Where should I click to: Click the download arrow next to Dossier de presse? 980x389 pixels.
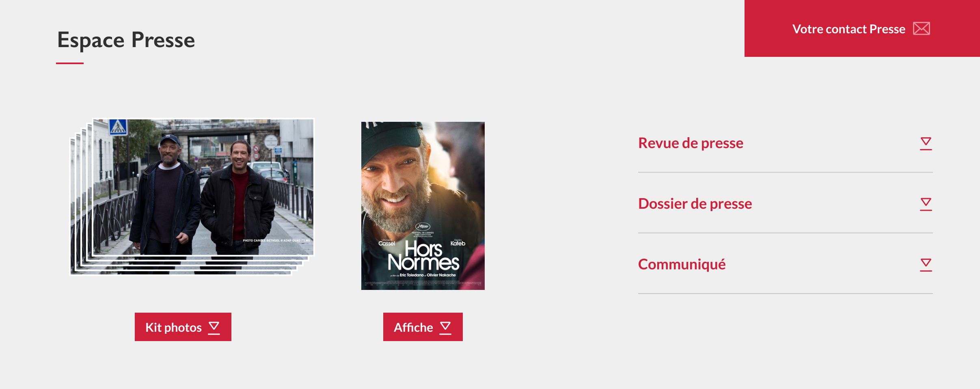(x=926, y=204)
